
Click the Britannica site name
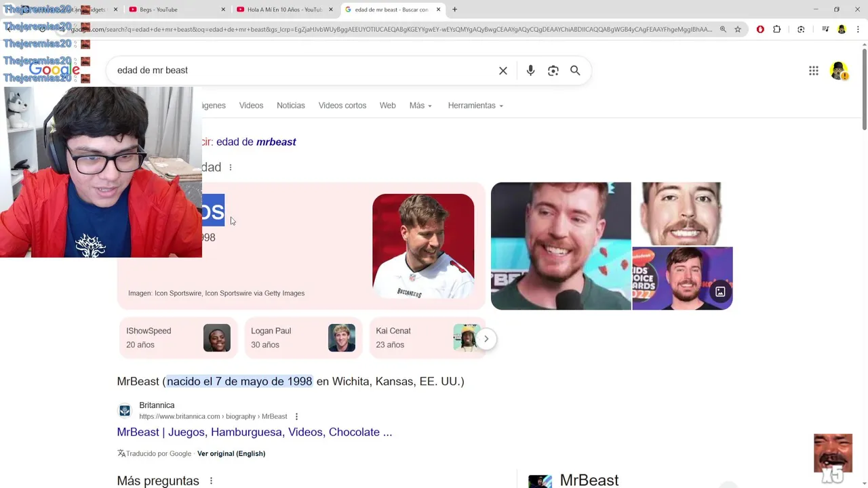(x=157, y=405)
